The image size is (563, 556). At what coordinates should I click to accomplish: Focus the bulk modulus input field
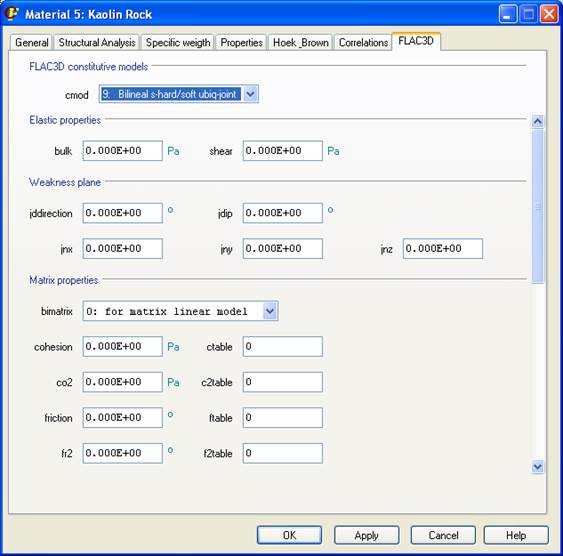pos(122,151)
